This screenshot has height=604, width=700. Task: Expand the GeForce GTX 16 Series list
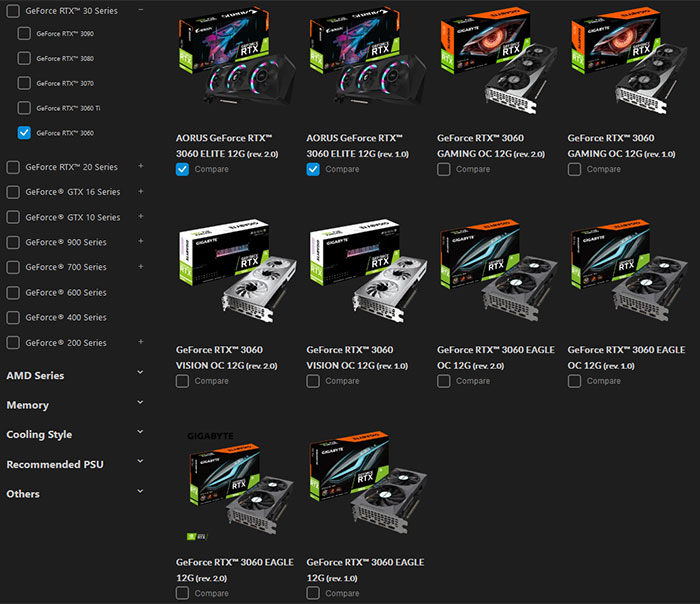[141, 191]
